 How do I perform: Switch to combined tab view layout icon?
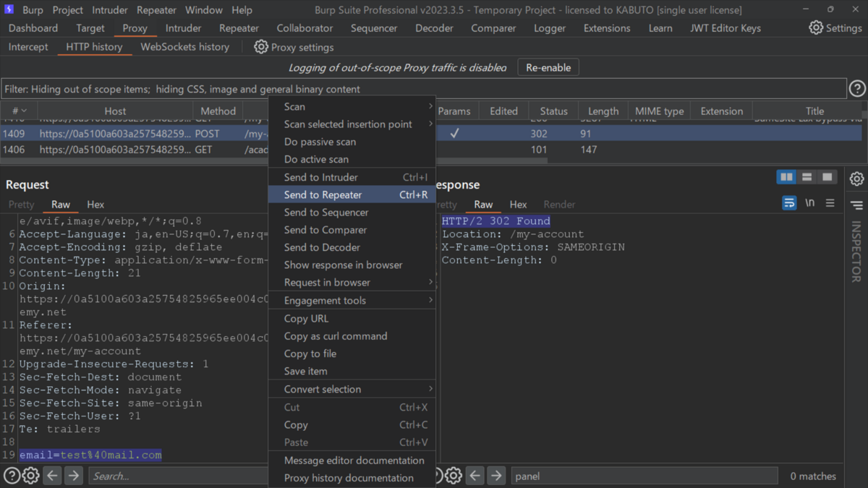pos(827,177)
